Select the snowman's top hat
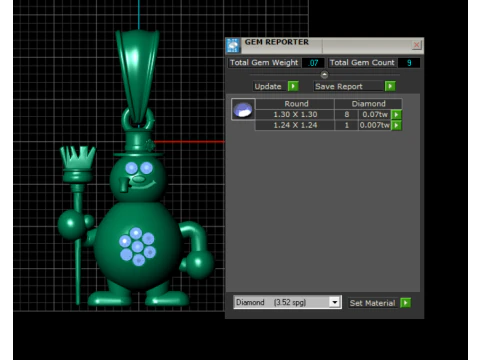Image resolution: width=480 pixels, height=360 pixels. coord(138,143)
